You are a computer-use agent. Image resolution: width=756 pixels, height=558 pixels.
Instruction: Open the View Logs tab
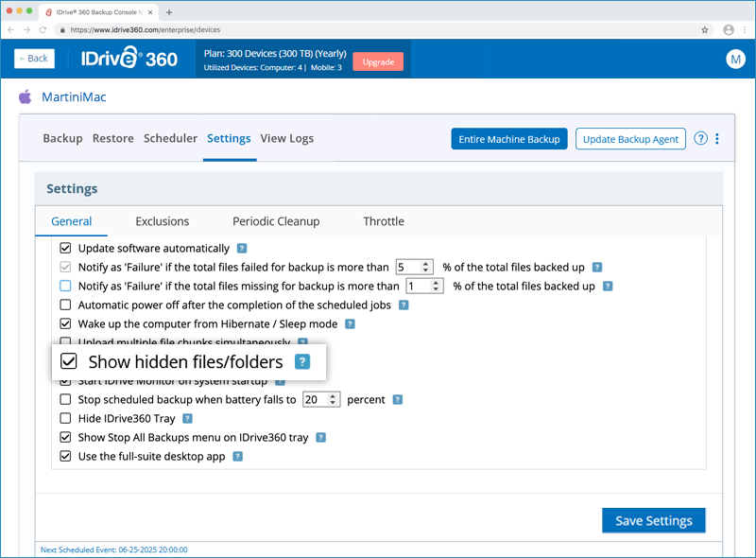(x=287, y=138)
